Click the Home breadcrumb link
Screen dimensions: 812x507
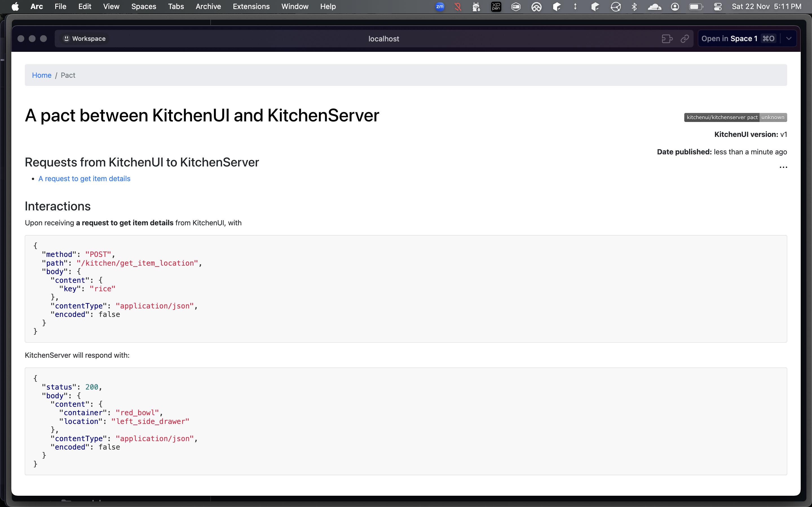coord(42,75)
